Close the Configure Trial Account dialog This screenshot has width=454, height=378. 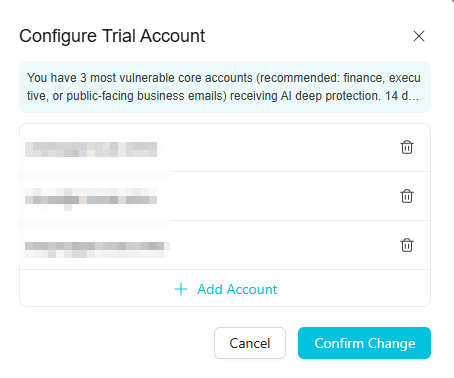point(419,36)
